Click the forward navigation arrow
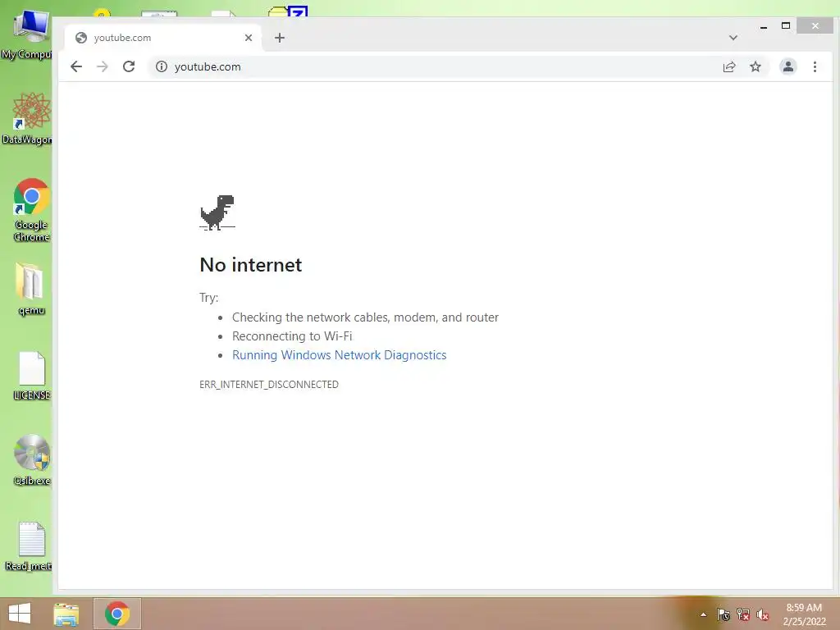Screen dimensions: 840x630 [103, 66]
